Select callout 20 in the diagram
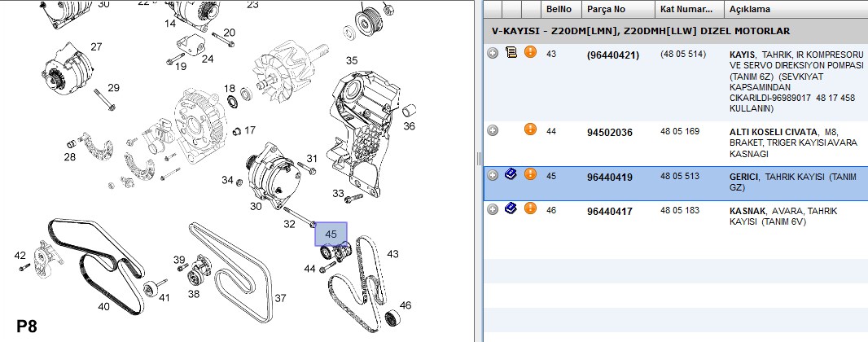Screen dimensions: 868x342 point(229,32)
